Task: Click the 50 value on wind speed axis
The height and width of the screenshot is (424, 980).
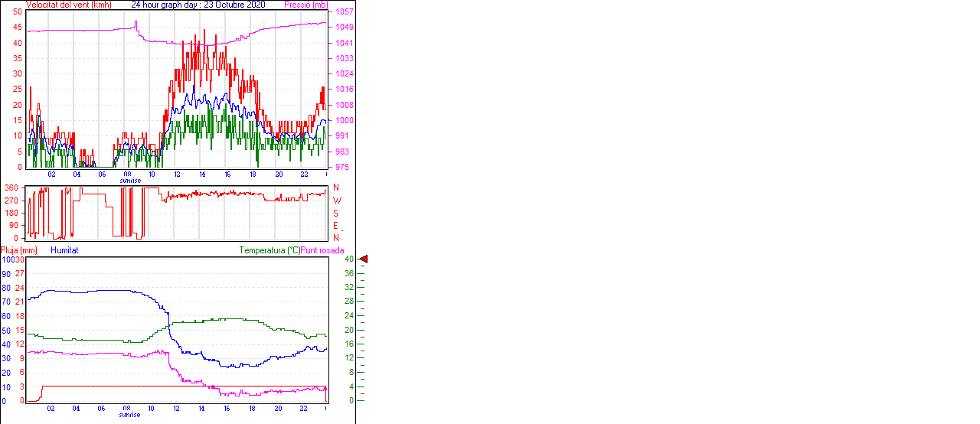Action: coord(18,12)
